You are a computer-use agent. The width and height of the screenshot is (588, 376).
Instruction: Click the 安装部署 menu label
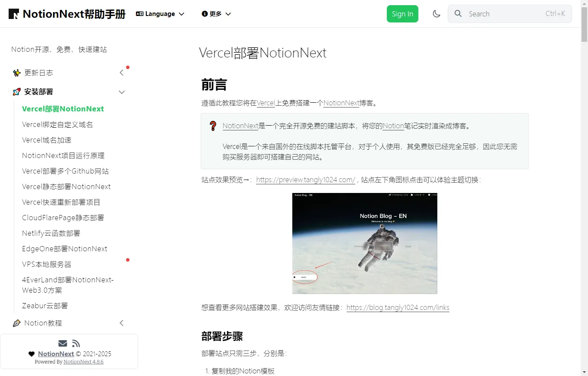coord(38,92)
